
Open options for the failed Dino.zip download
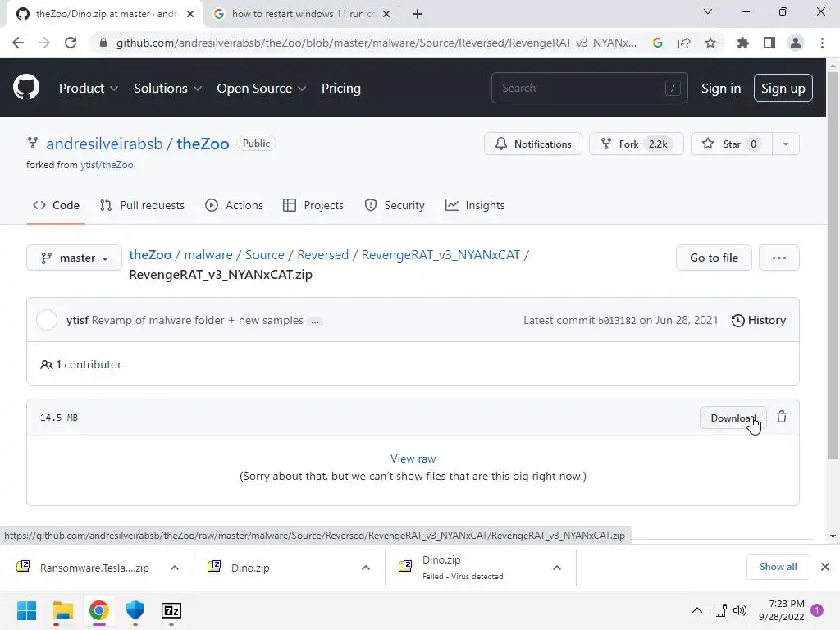[557, 568]
